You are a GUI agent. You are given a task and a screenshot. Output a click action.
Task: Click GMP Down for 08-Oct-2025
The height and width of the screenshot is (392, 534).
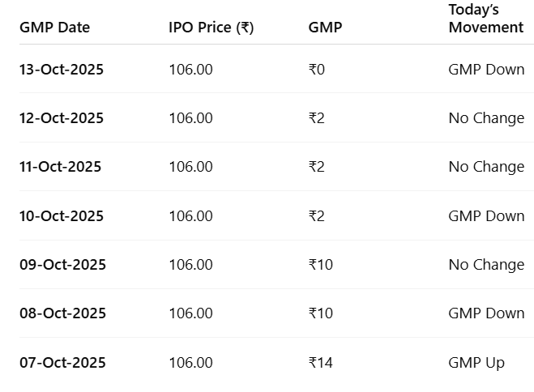tap(486, 313)
